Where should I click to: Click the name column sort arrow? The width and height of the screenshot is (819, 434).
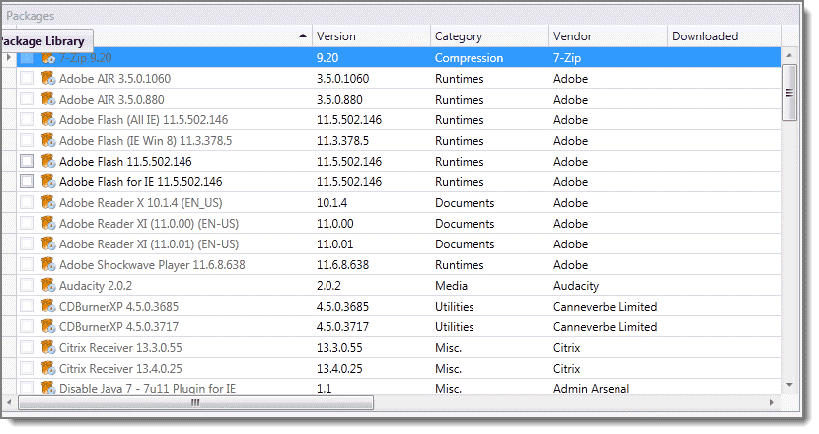(x=303, y=36)
